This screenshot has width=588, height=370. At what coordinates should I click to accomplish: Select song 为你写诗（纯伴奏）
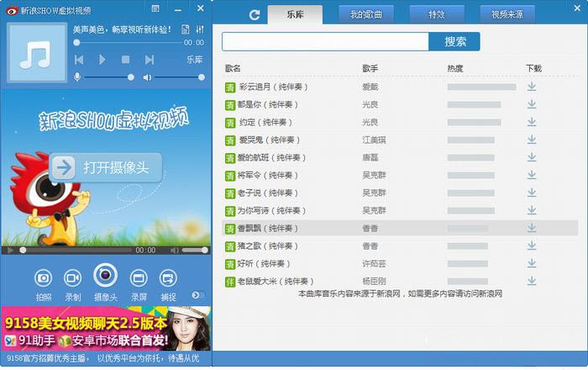271,210
